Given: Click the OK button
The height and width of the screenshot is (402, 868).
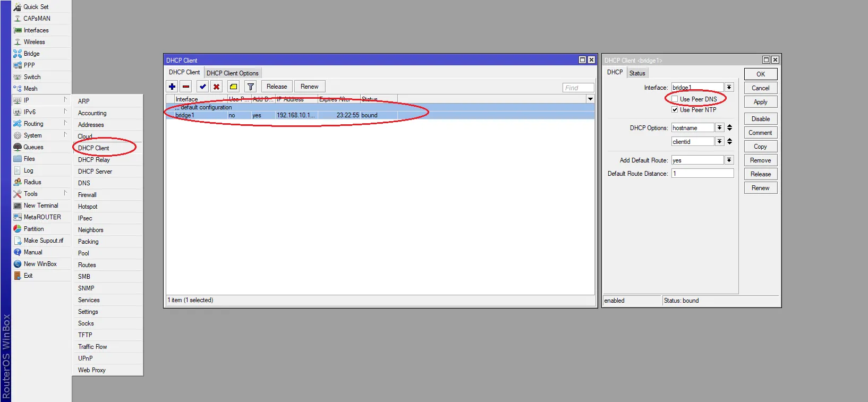Looking at the screenshot, I should point(761,74).
